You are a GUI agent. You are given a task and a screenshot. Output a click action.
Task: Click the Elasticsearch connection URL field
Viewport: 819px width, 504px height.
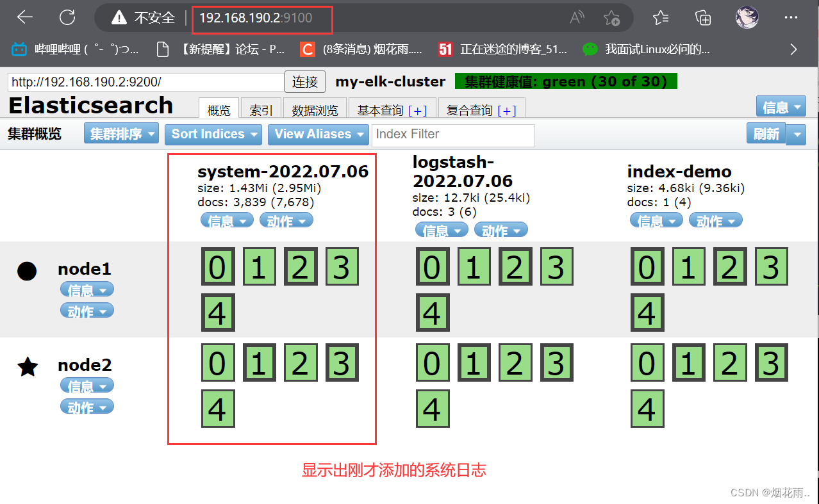[145, 82]
